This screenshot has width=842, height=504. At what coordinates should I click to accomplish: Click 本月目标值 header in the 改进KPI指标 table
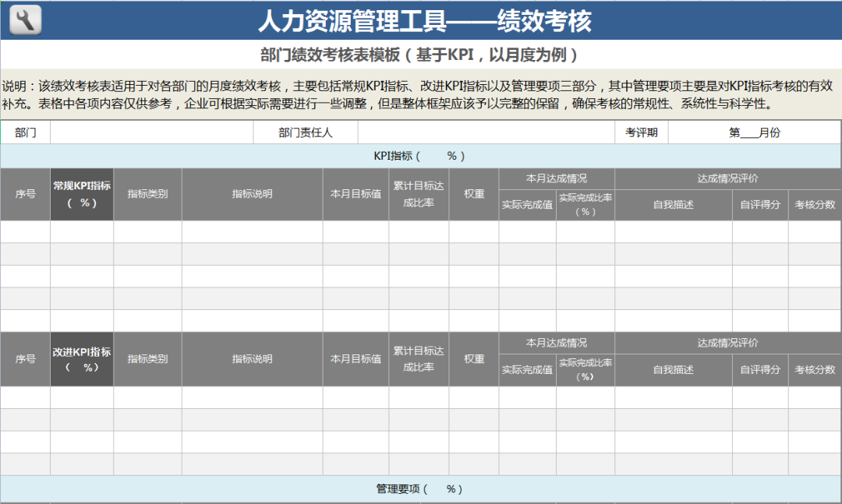pos(356,359)
